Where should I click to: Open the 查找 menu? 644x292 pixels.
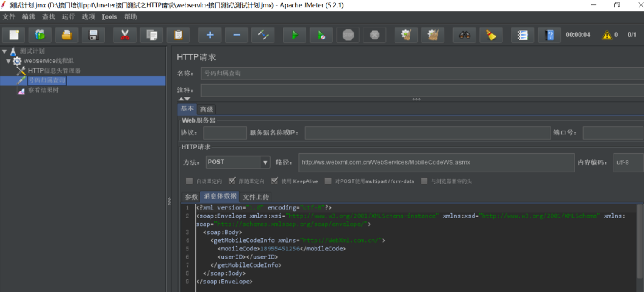tap(48, 17)
